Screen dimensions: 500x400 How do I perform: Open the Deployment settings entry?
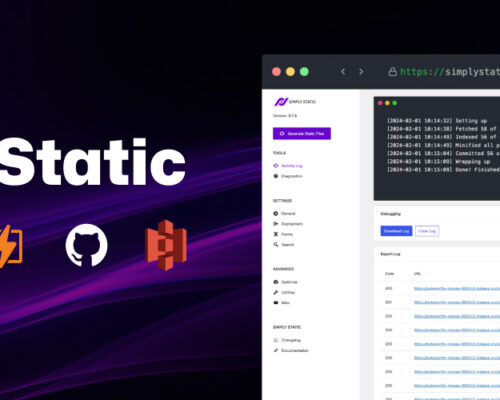coord(288,224)
